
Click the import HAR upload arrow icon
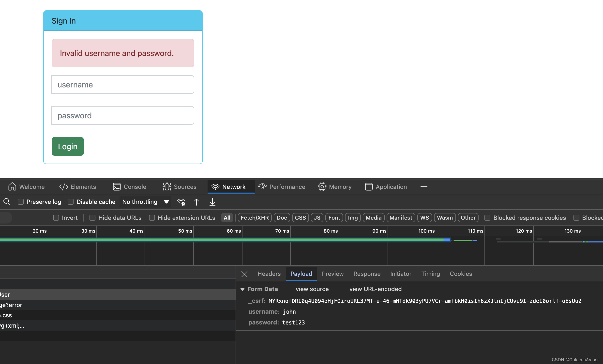196,202
